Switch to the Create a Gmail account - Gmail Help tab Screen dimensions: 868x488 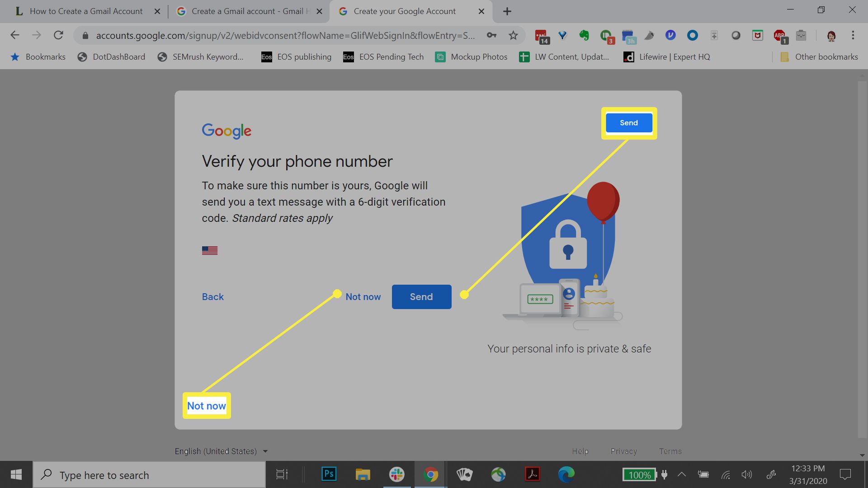click(250, 11)
